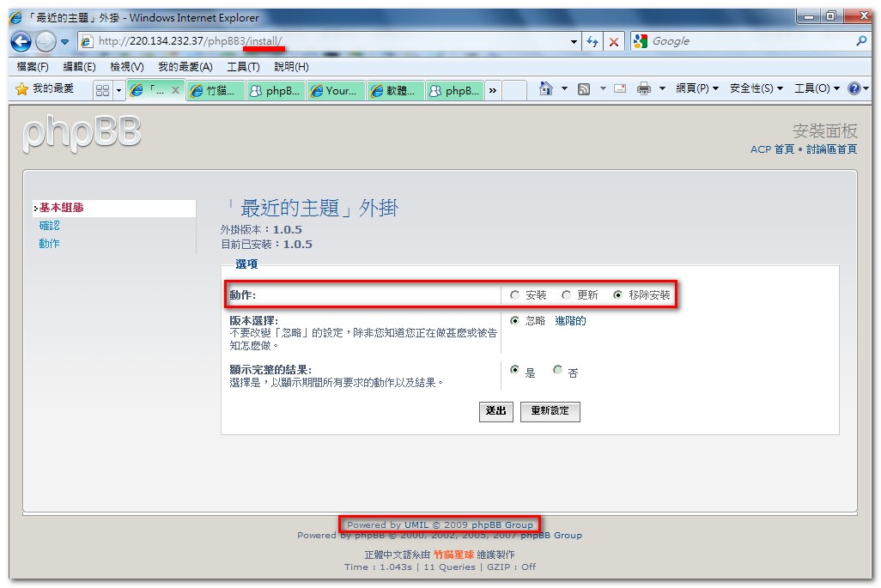The height and width of the screenshot is (588, 881).
Task: Click the Home page icon
Action: (545, 89)
